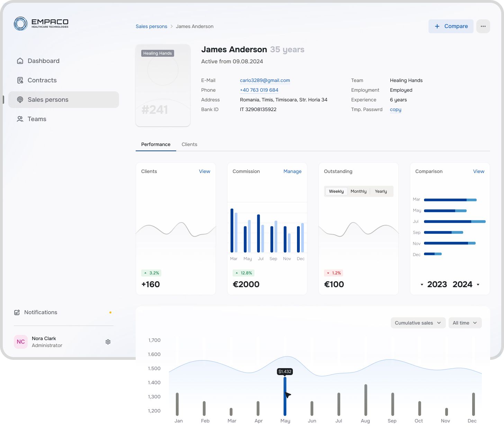Image resolution: width=504 pixels, height=437 pixels.
Task: Click the Contracts document icon
Action: point(20,80)
